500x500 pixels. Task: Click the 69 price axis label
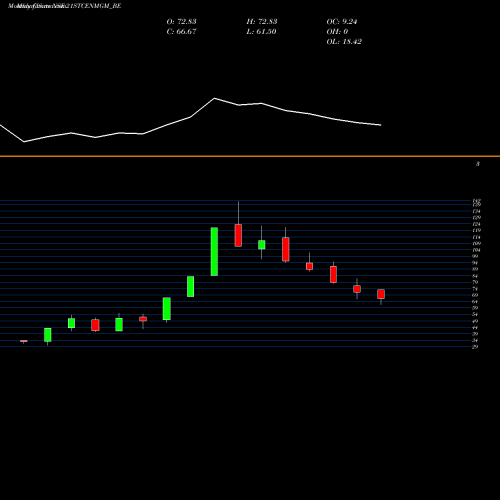click(x=475, y=295)
